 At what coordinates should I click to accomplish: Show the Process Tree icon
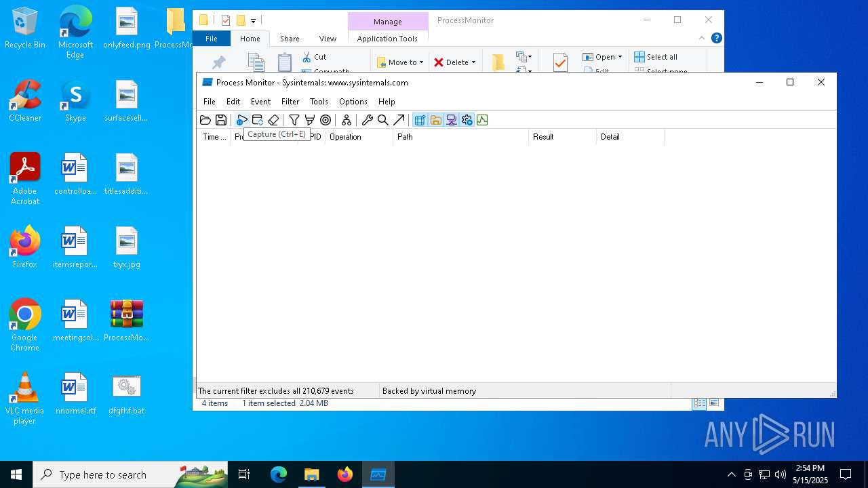347,120
